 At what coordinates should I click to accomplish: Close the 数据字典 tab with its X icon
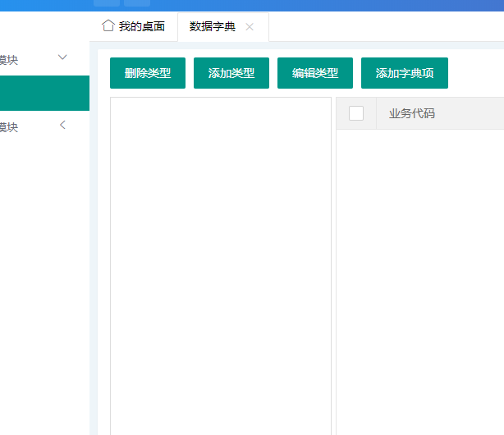click(250, 27)
